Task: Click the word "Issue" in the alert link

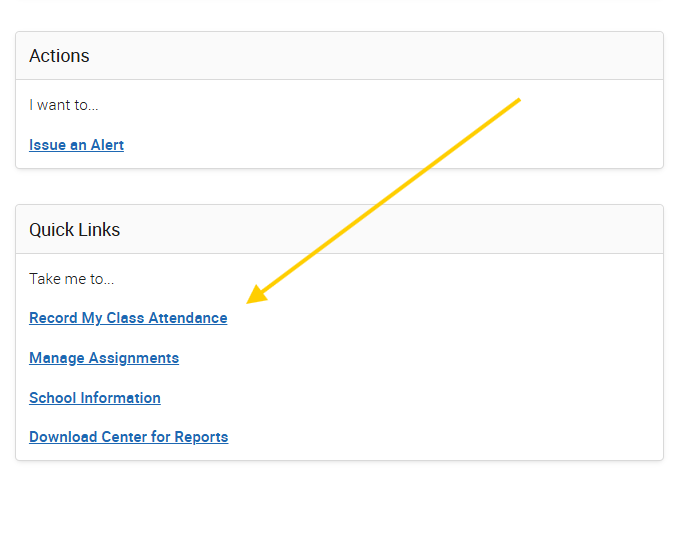Action: [47, 145]
